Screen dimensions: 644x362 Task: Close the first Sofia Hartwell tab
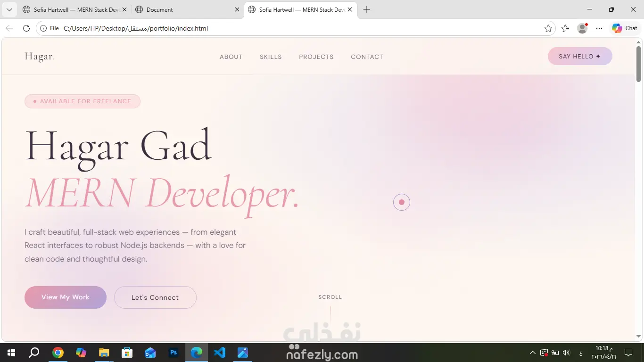125,9
